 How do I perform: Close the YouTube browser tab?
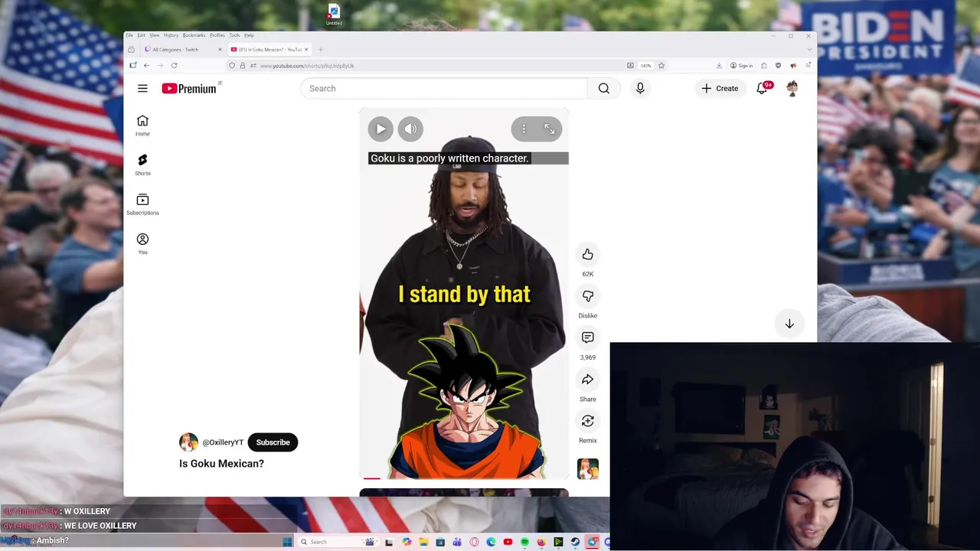pos(306,50)
